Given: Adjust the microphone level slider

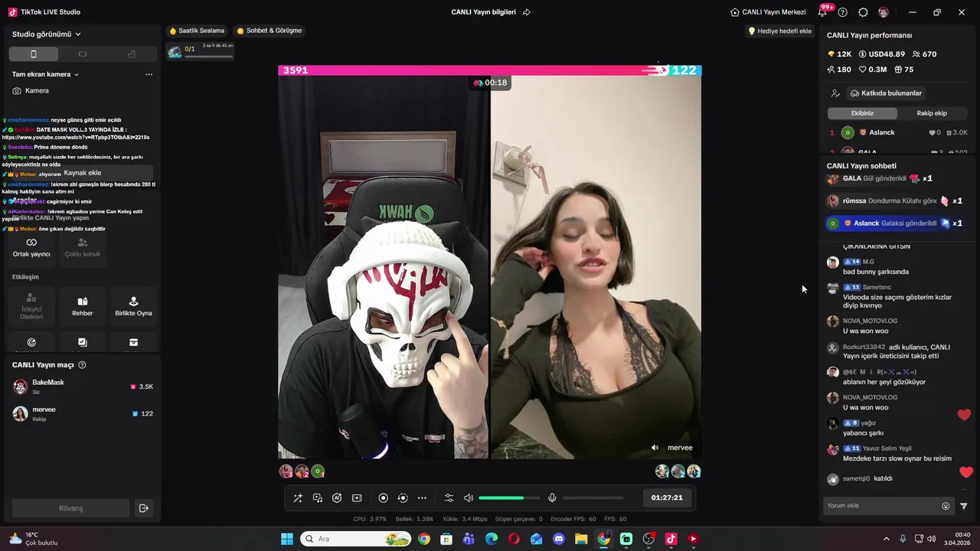Looking at the screenshot, I should coord(593,498).
